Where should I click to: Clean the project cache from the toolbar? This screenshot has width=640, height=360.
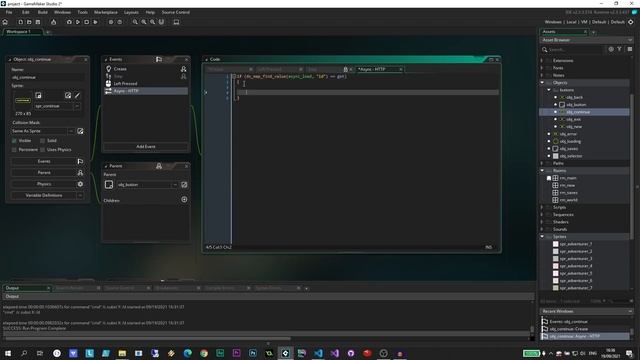pyautogui.click(x=96, y=22)
